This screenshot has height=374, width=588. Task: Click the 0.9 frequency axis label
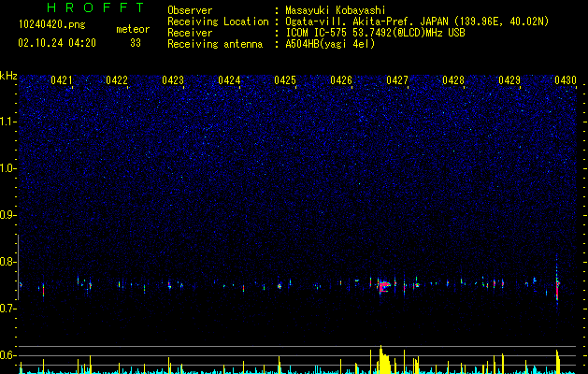(7, 215)
